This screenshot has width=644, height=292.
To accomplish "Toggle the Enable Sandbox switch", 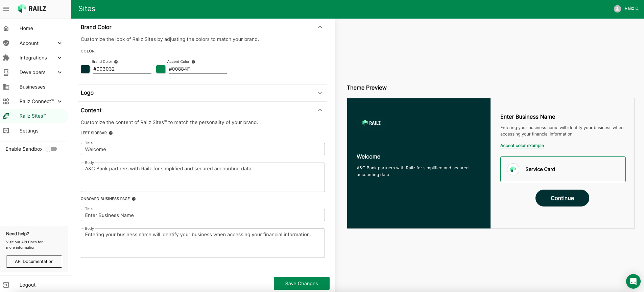I will (x=51, y=149).
